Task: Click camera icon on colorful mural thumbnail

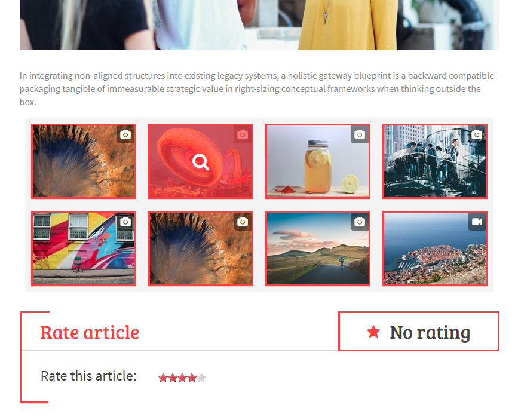Action: (x=125, y=222)
